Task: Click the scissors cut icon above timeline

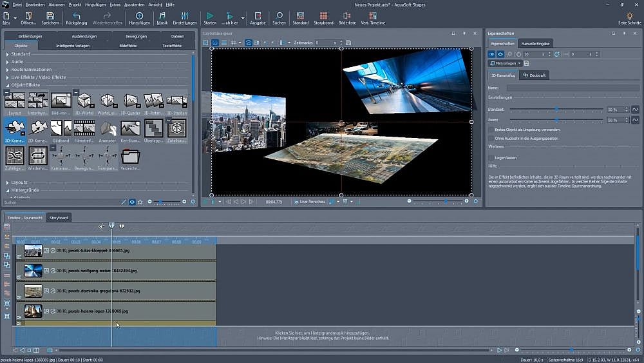Action: (101, 226)
